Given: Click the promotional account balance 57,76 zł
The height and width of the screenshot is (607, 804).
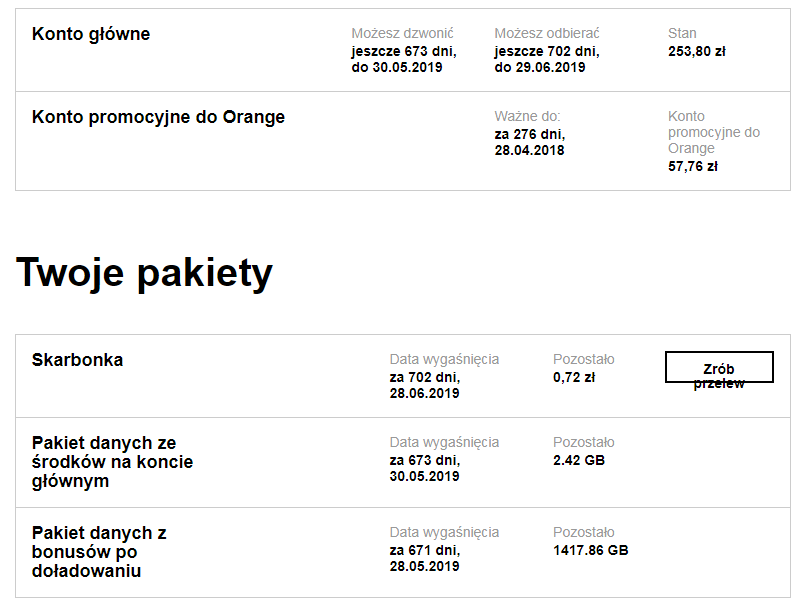Looking at the screenshot, I should (693, 166).
